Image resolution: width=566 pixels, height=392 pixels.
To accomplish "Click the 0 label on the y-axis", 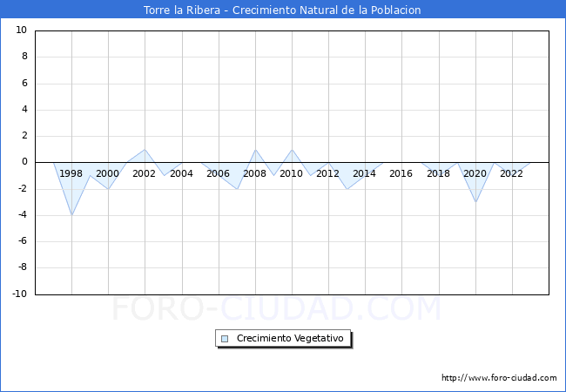I will 24,162.
